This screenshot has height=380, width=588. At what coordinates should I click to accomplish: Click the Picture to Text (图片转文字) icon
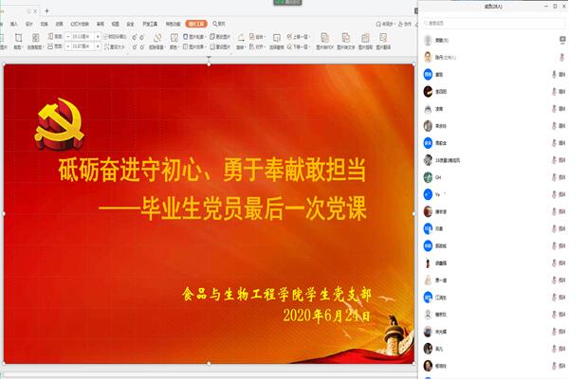(x=345, y=38)
